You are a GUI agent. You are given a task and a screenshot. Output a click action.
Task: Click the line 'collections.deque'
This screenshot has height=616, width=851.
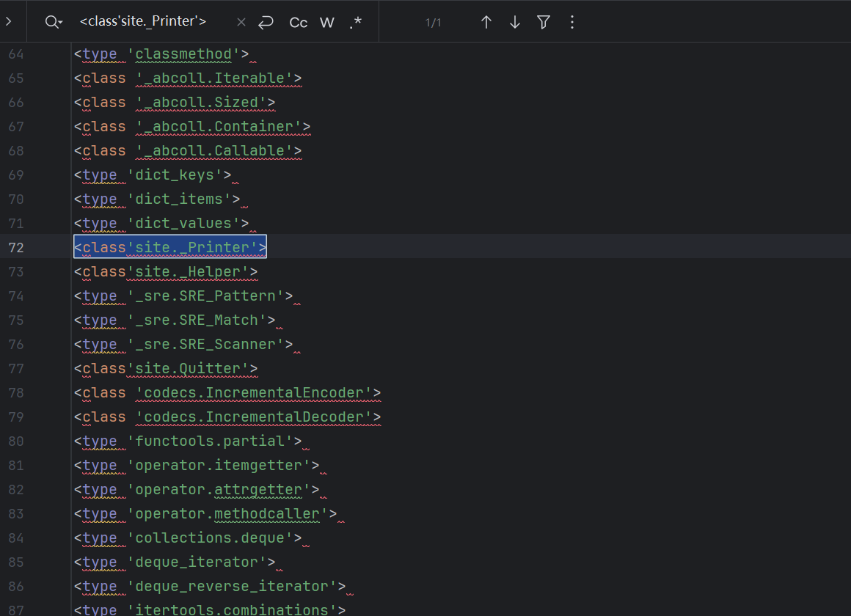(x=188, y=538)
